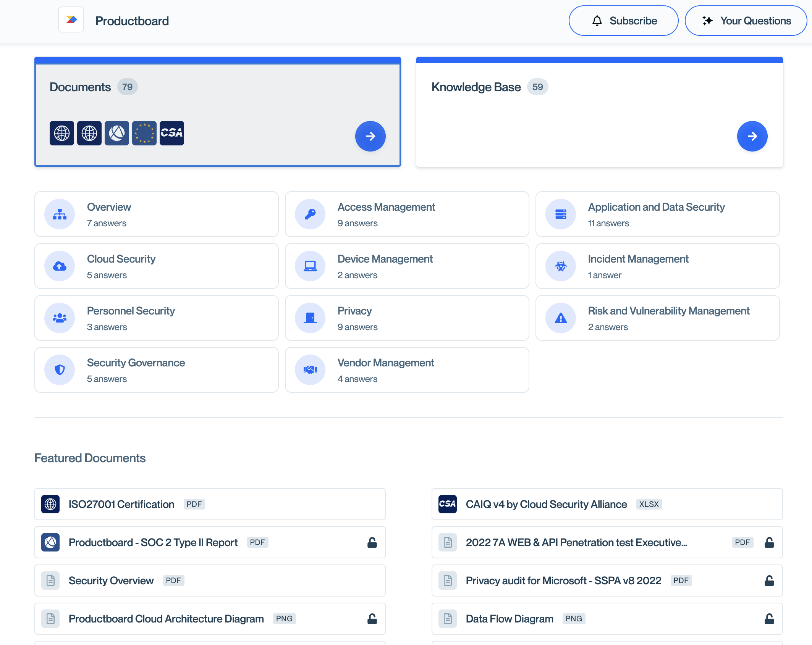
Task: Click the Incident Management biohazard icon
Action: tap(561, 266)
